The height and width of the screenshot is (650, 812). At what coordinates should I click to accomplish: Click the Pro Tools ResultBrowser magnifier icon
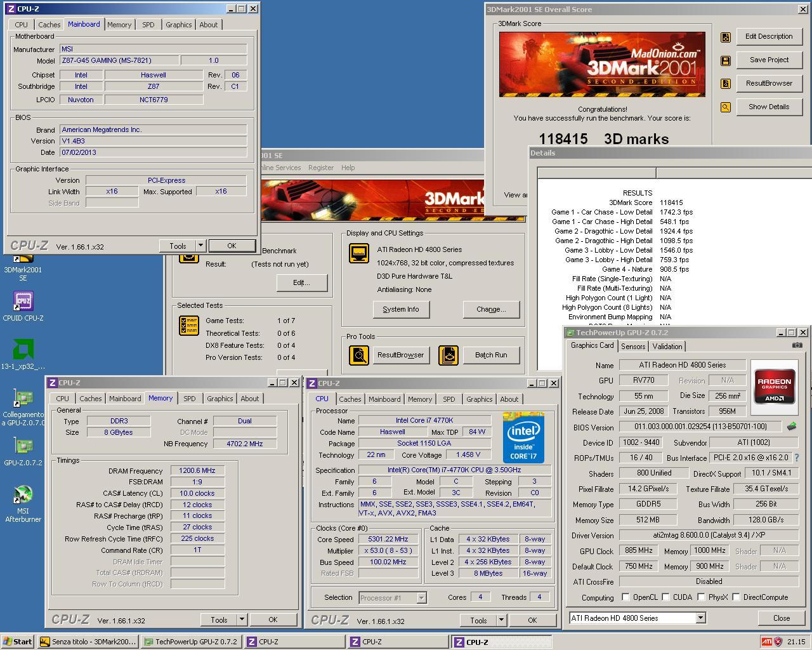[x=359, y=355]
